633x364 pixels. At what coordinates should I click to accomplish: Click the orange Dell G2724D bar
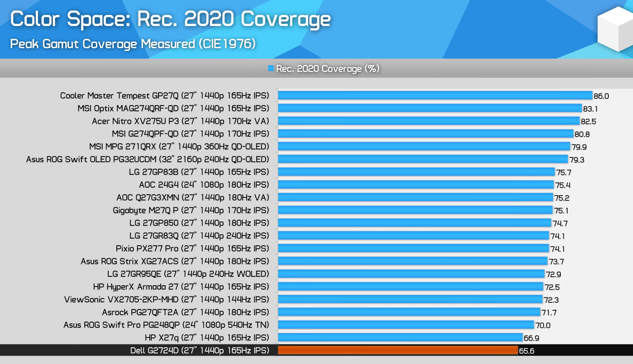point(398,350)
